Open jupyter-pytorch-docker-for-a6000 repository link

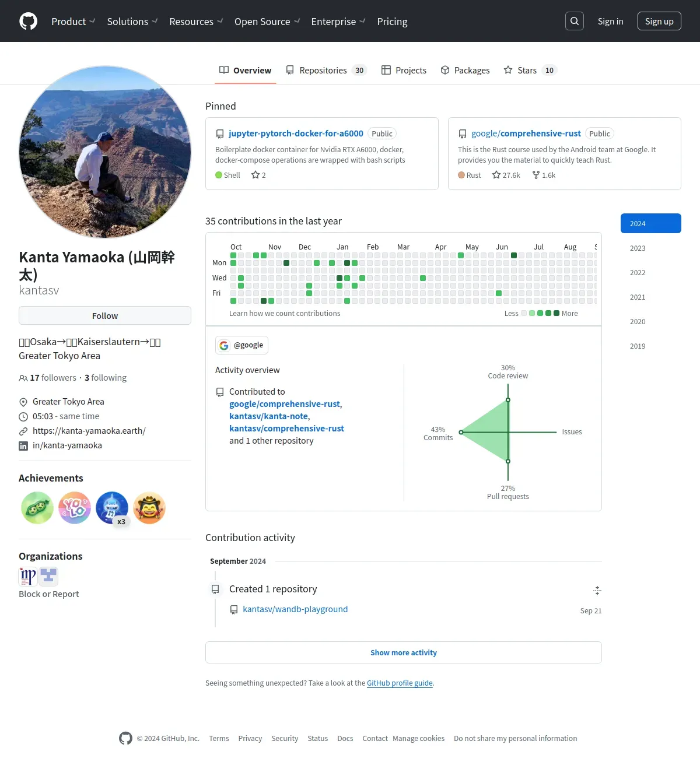point(296,134)
